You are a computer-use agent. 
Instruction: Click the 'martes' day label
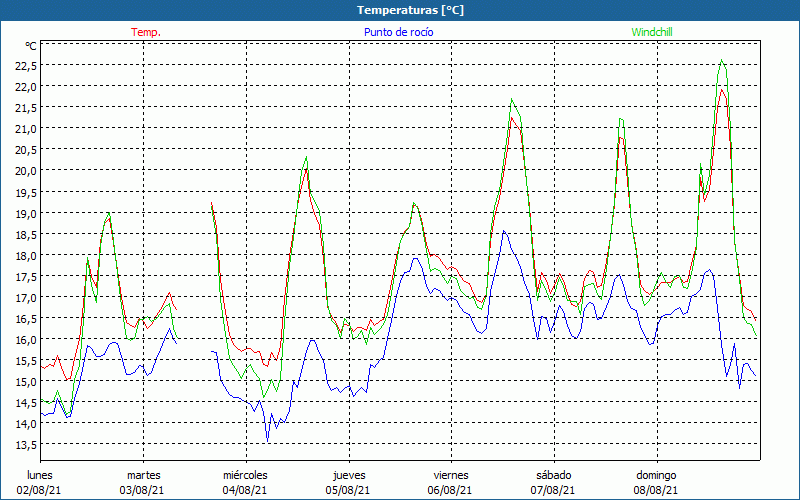point(144,475)
